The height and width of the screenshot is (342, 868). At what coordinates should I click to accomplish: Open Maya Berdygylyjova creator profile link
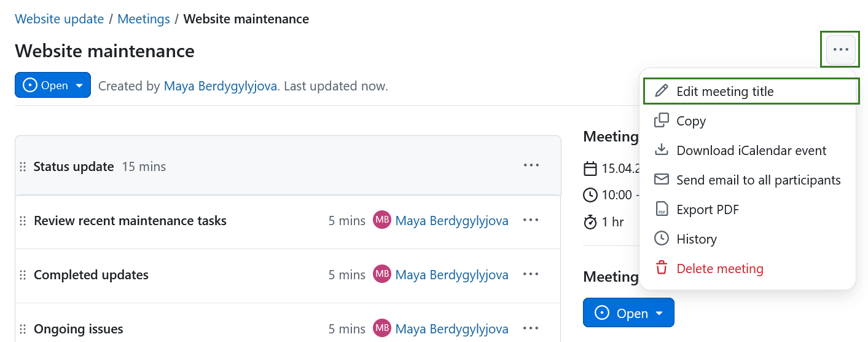pyautogui.click(x=221, y=86)
